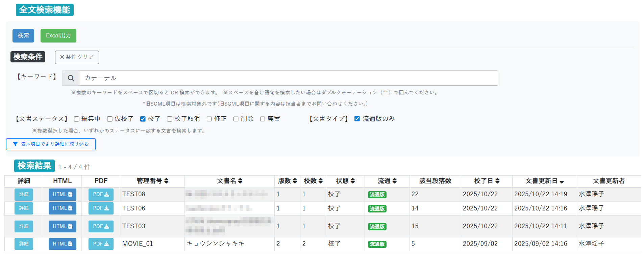Sort by 管理番号 column arrows

[x=166, y=181]
